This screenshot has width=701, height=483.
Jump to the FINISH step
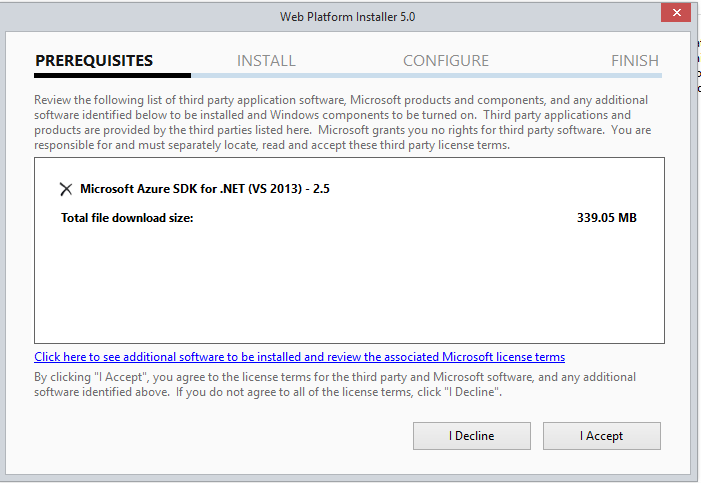pyautogui.click(x=635, y=61)
